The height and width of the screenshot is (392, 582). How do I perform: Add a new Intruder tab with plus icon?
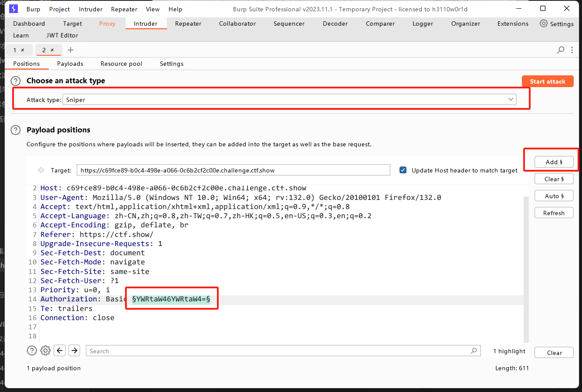71,50
